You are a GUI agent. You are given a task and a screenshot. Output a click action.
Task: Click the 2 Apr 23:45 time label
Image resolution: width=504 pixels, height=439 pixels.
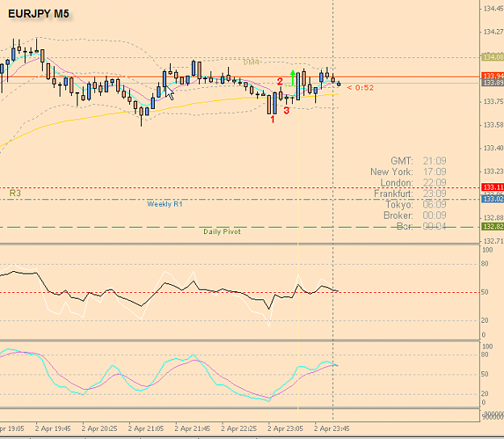pos(331,429)
